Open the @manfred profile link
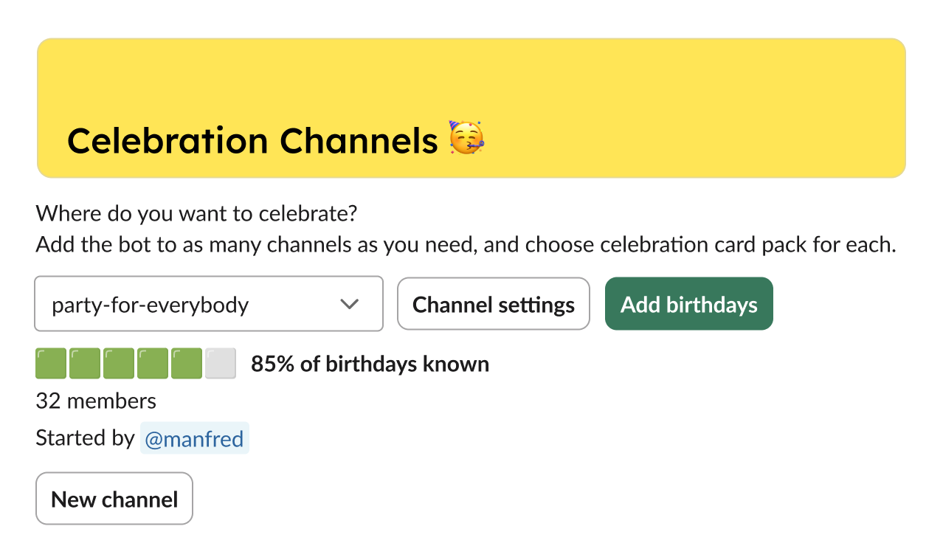 click(194, 438)
